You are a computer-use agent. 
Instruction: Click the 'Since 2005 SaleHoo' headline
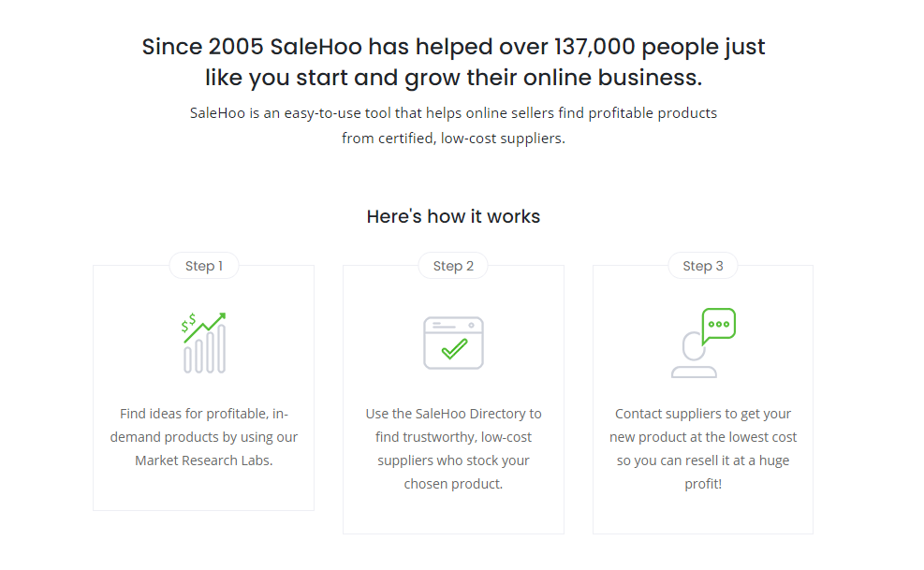point(453,61)
